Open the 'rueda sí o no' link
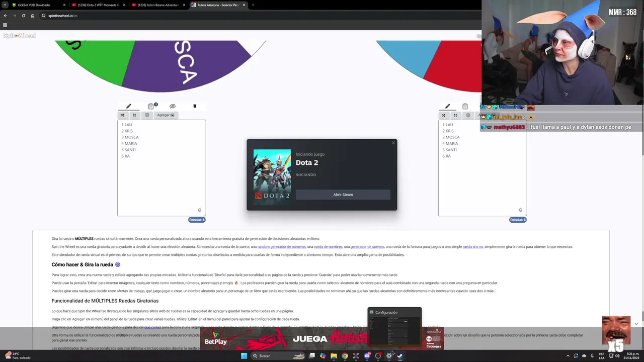644x362 pixels. (473, 247)
